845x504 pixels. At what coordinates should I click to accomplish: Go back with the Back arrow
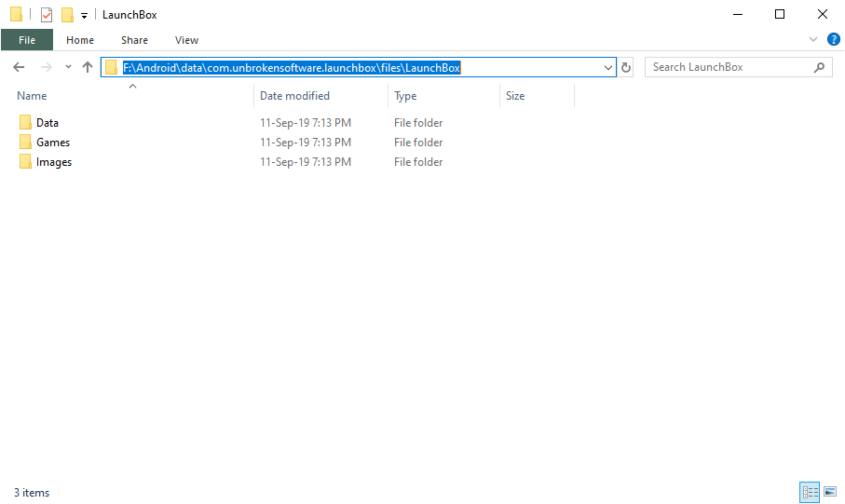tap(19, 67)
